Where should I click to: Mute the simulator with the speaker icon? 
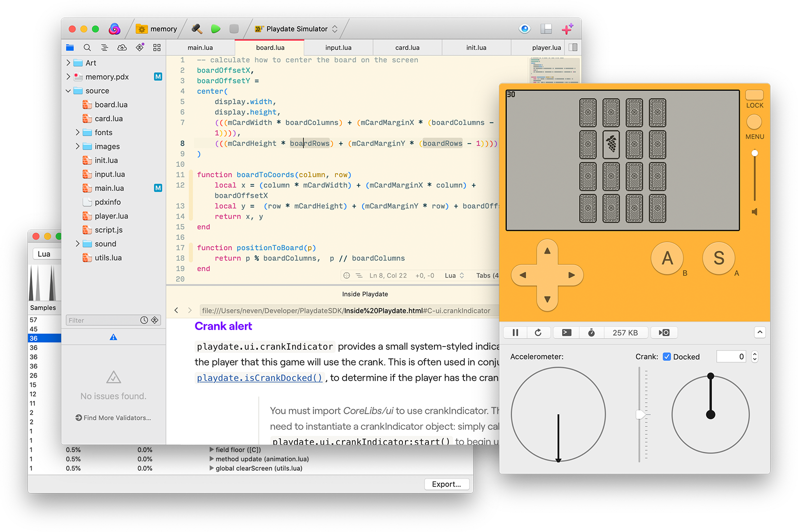click(x=755, y=212)
